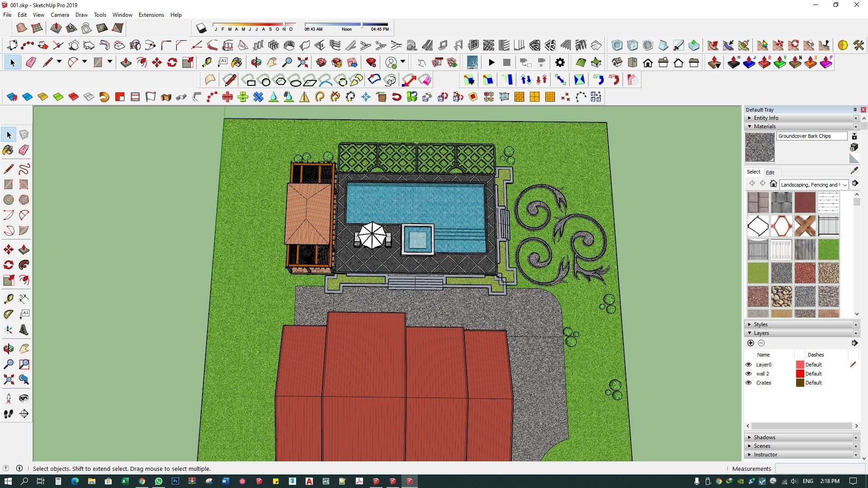
Task: Open the Camera menu
Action: pos(60,15)
